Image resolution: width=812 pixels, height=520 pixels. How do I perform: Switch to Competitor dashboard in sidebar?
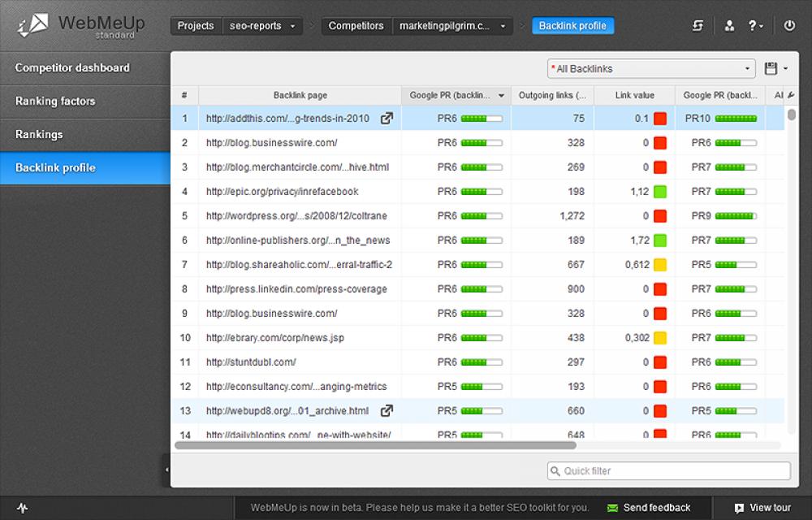point(73,68)
